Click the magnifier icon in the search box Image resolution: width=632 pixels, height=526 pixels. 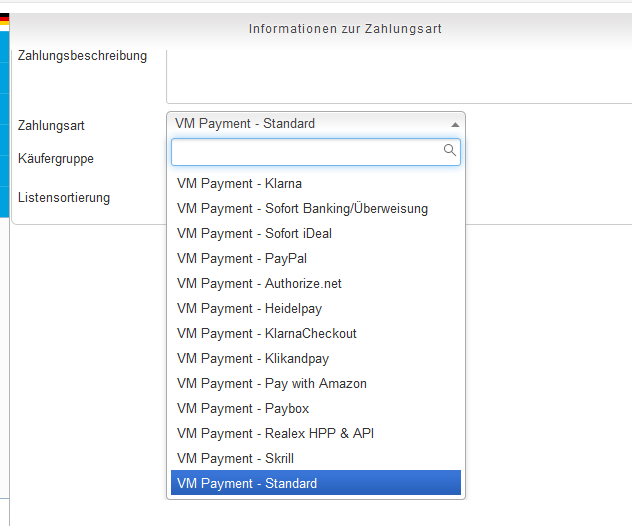pyautogui.click(x=450, y=151)
